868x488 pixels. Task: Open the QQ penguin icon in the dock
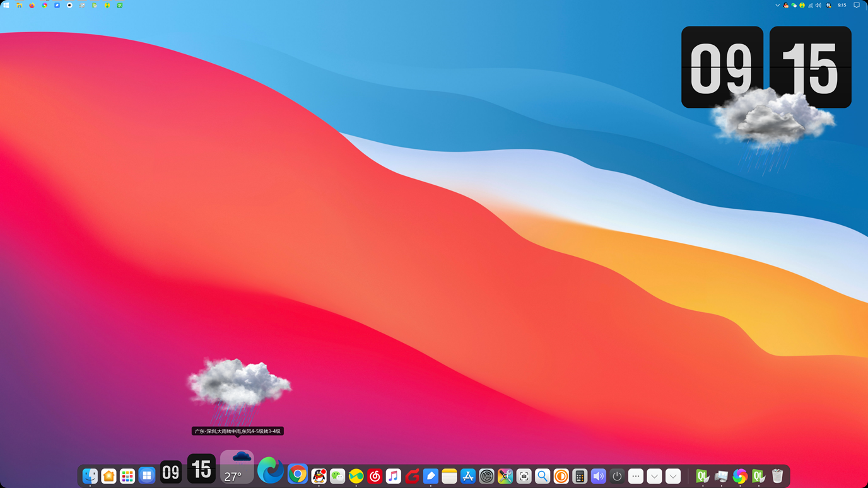pos(319,476)
